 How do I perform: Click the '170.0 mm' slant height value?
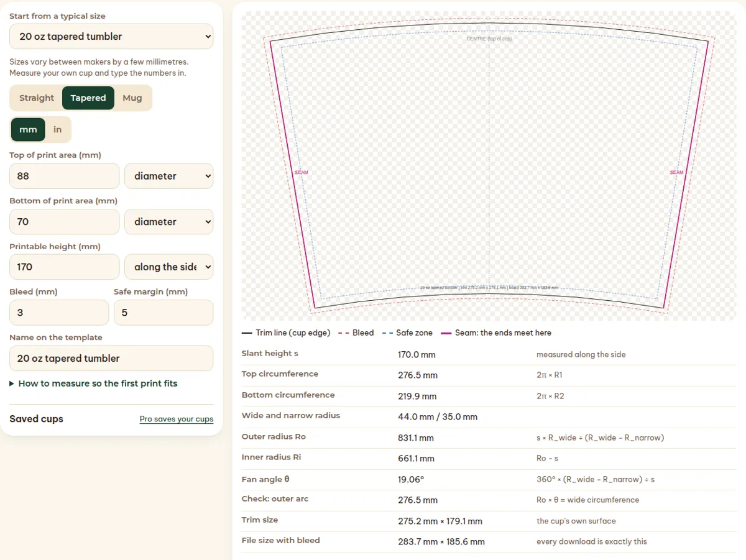(x=417, y=355)
